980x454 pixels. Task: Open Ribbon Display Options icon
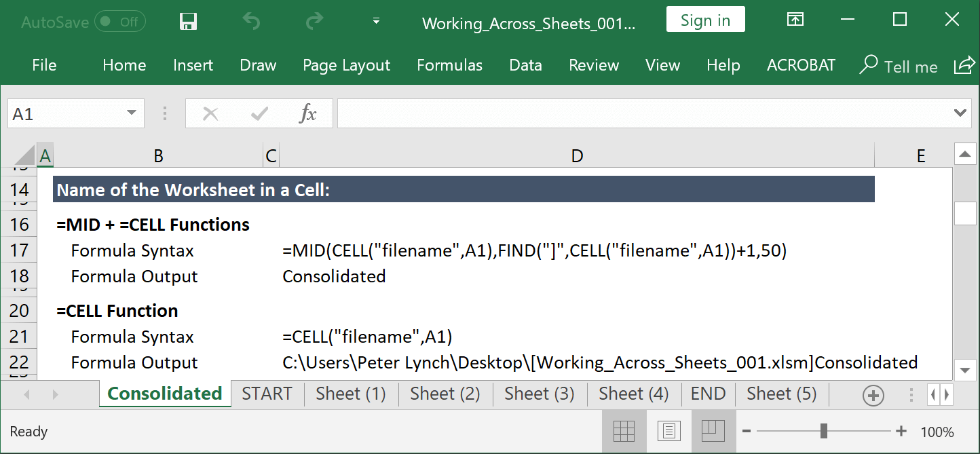click(x=795, y=20)
